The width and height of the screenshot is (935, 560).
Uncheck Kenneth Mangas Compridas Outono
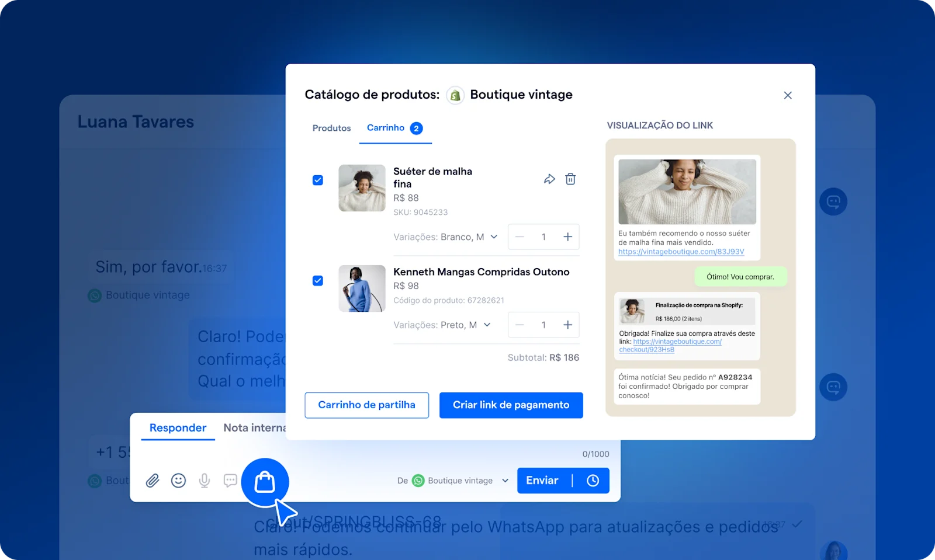(318, 280)
